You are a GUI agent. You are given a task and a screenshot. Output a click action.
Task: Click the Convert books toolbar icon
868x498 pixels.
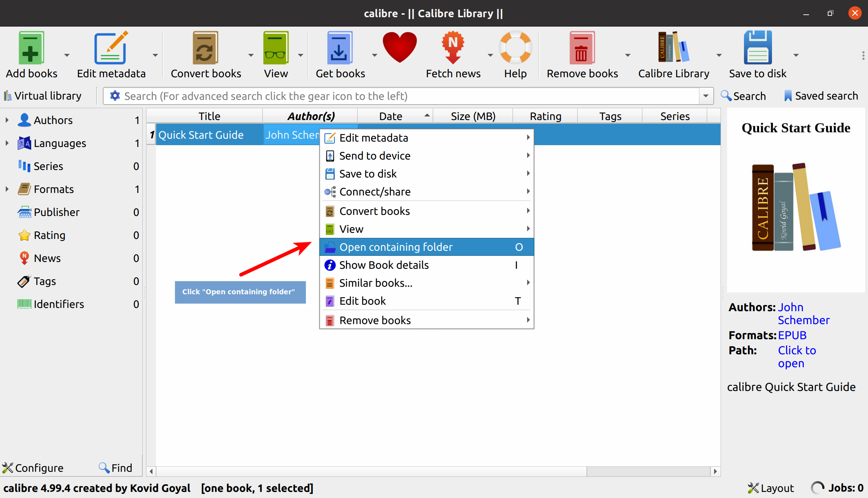coord(205,48)
